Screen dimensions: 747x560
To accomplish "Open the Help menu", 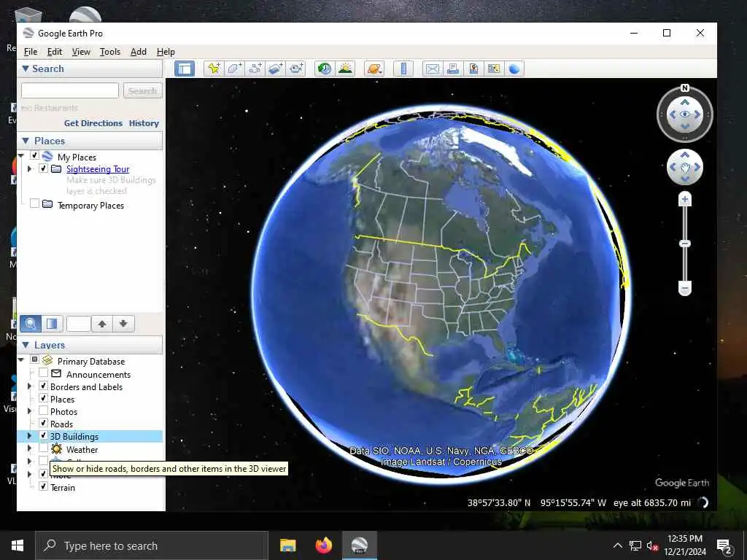I will pos(166,52).
